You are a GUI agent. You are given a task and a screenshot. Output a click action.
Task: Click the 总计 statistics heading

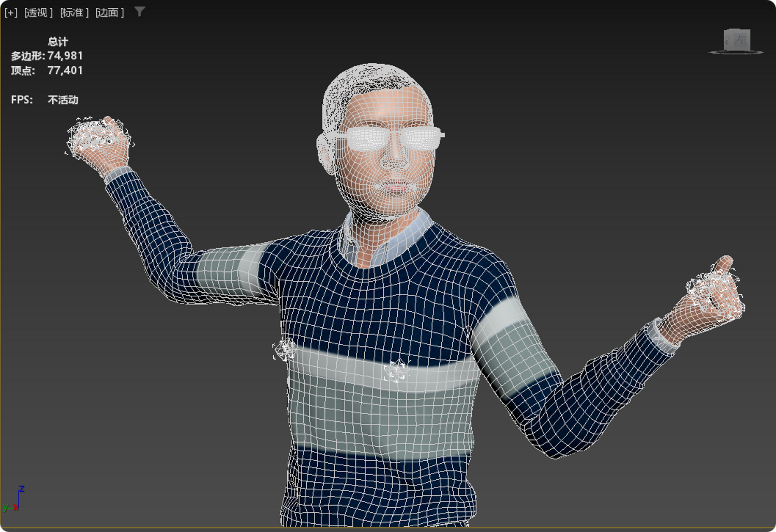[x=57, y=41]
